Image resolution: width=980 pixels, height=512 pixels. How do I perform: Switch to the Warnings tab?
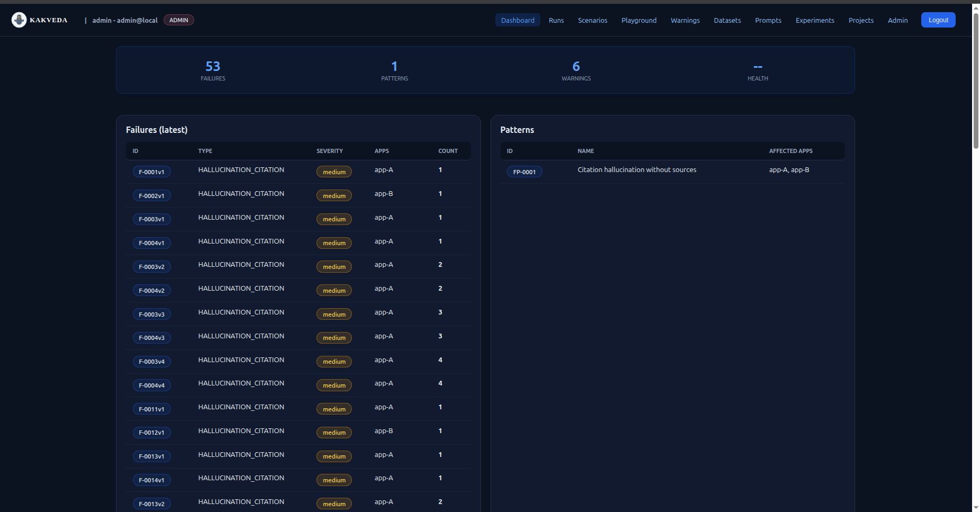tap(685, 20)
